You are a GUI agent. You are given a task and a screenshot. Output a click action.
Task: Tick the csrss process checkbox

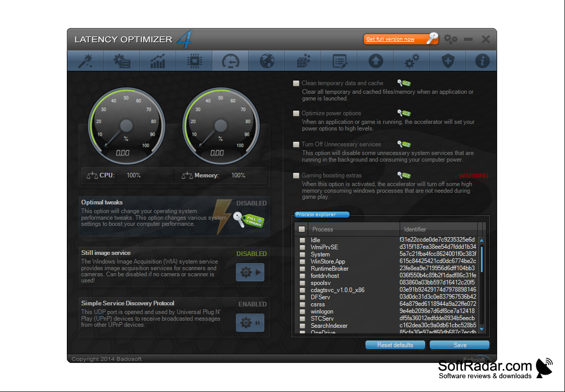[302, 304]
